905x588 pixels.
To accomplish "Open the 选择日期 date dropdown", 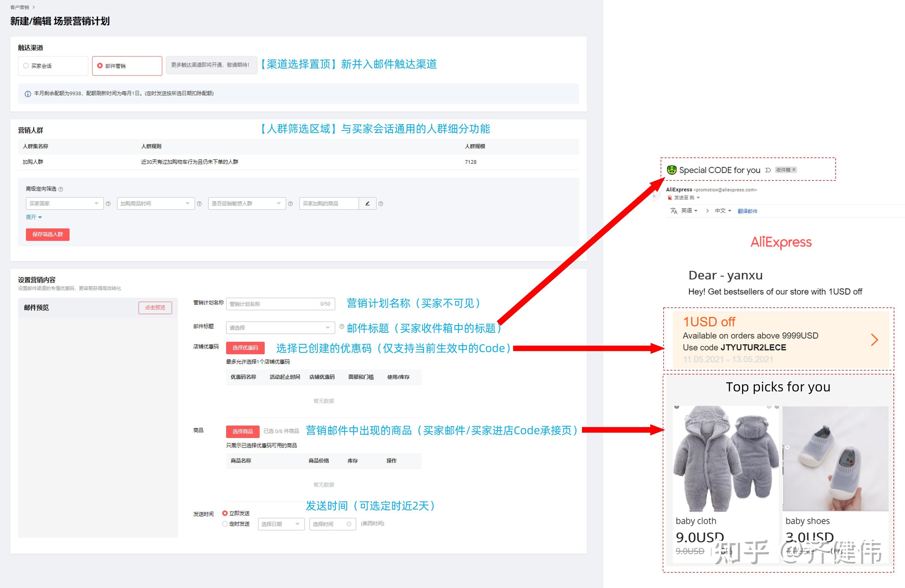I will click(x=281, y=524).
